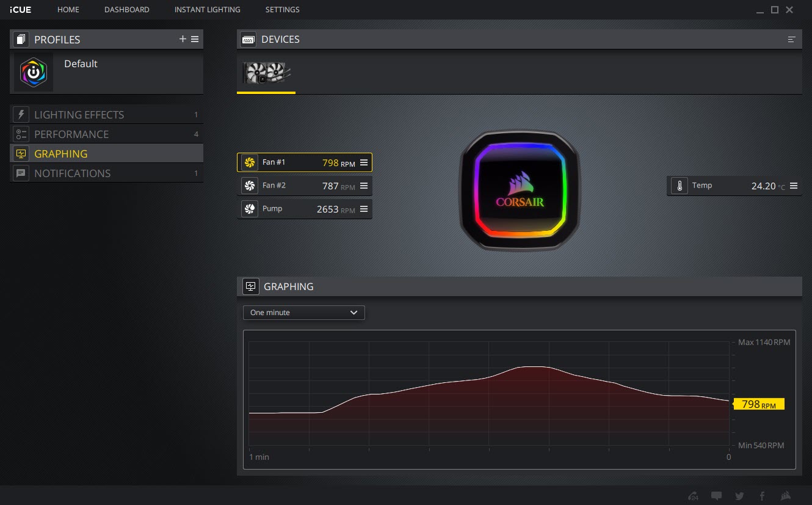Click the 798 RPM graph value marker
Image resolution: width=812 pixels, height=505 pixels.
tap(758, 404)
